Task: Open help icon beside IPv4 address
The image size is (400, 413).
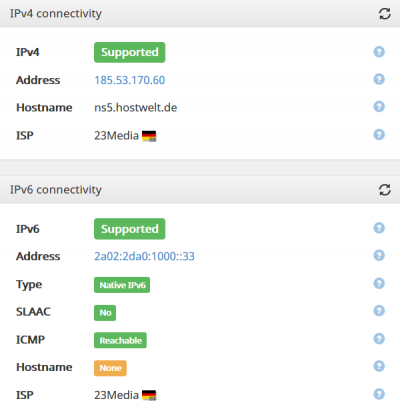Action: (379, 79)
